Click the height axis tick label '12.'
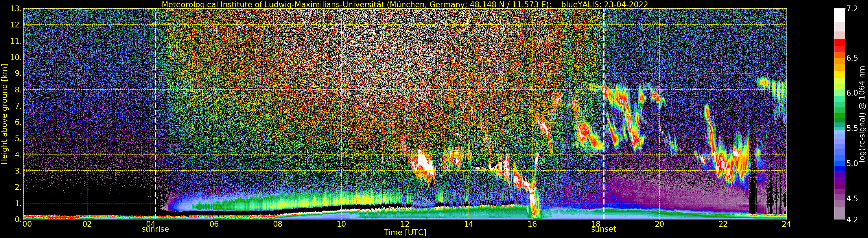Screen dimensions: 868x238 point(16,25)
